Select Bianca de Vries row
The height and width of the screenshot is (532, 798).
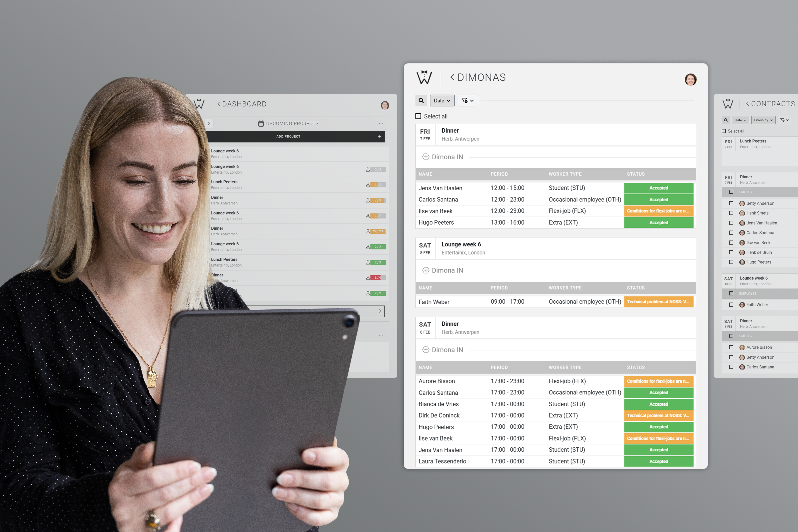[555, 404]
